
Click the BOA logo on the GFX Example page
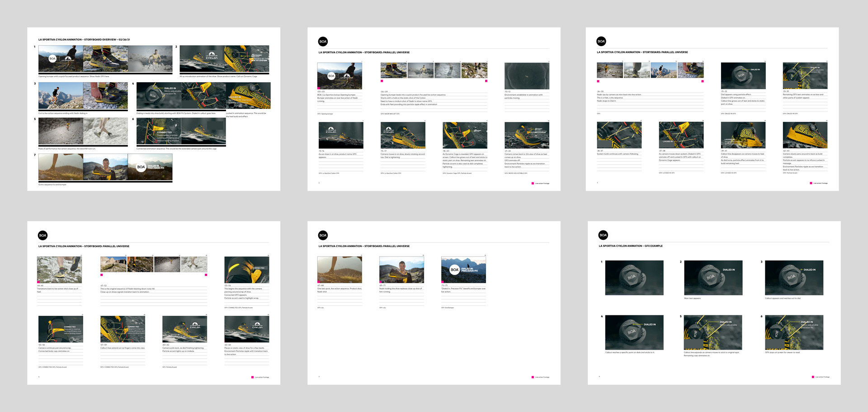[603, 235]
